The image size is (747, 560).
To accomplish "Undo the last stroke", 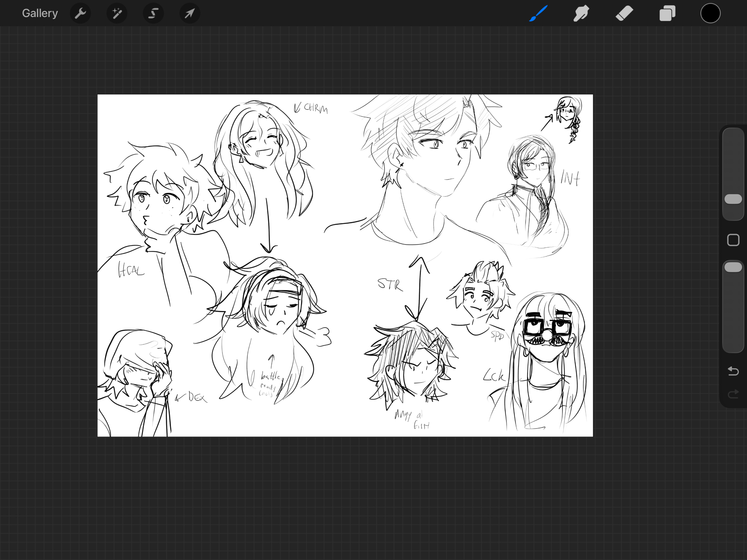I will 733,371.
